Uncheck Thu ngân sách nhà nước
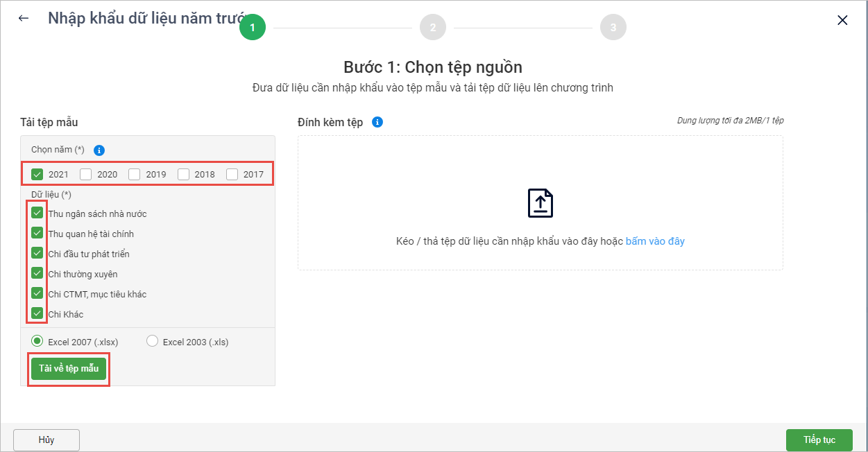 point(37,214)
